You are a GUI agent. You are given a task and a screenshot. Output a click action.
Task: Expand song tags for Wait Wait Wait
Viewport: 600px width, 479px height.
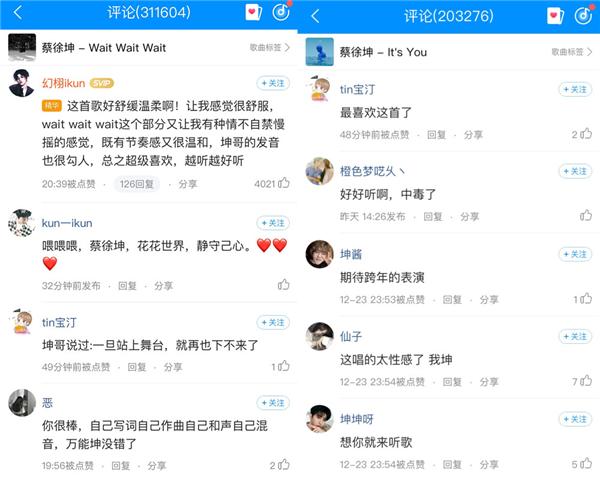tap(269, 47)
